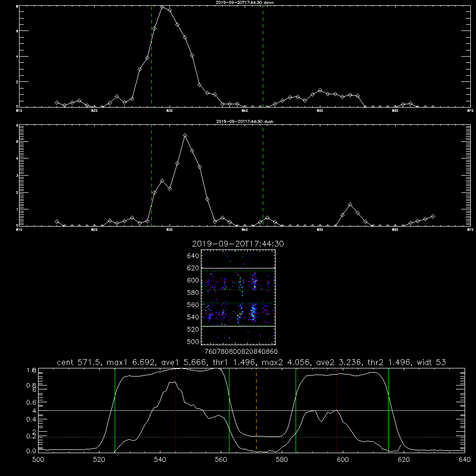
Task: Click the 'max1 6.692' statistic
Action: click(131, 362)
